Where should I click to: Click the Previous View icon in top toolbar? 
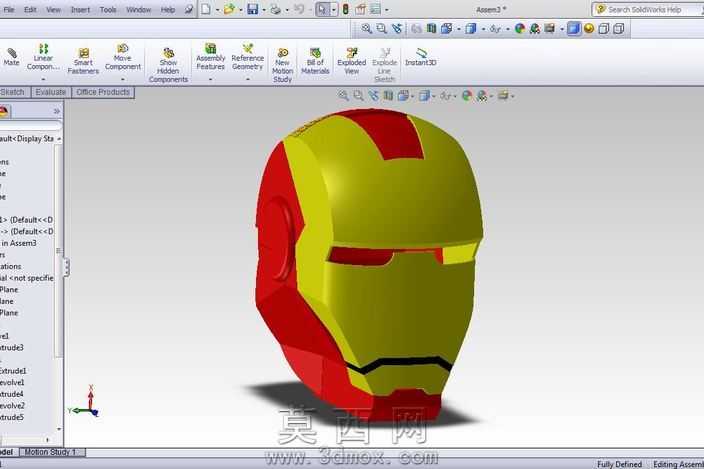396,29
